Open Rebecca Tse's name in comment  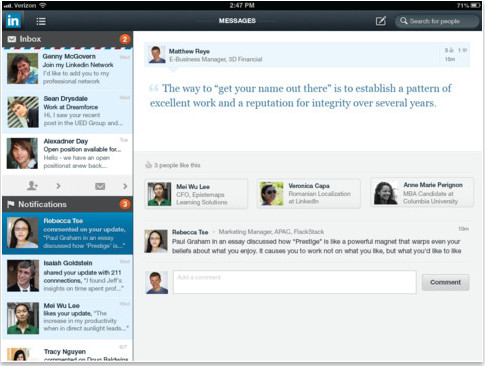point(190,232)
